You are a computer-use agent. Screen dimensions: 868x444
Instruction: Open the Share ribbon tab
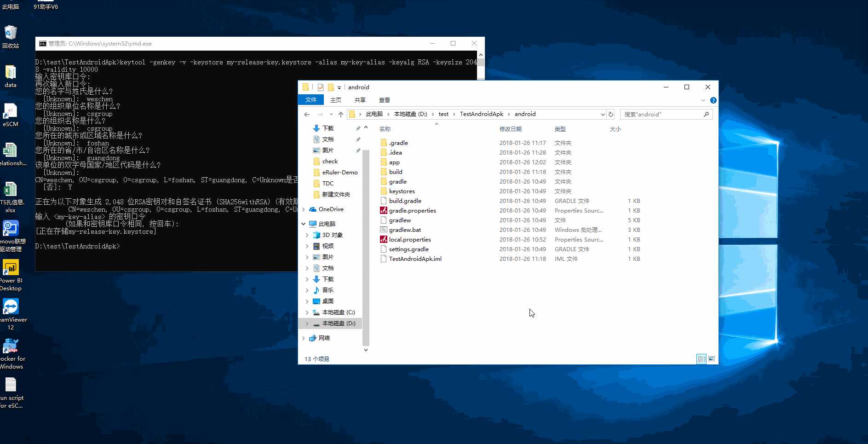pos(360,100)
